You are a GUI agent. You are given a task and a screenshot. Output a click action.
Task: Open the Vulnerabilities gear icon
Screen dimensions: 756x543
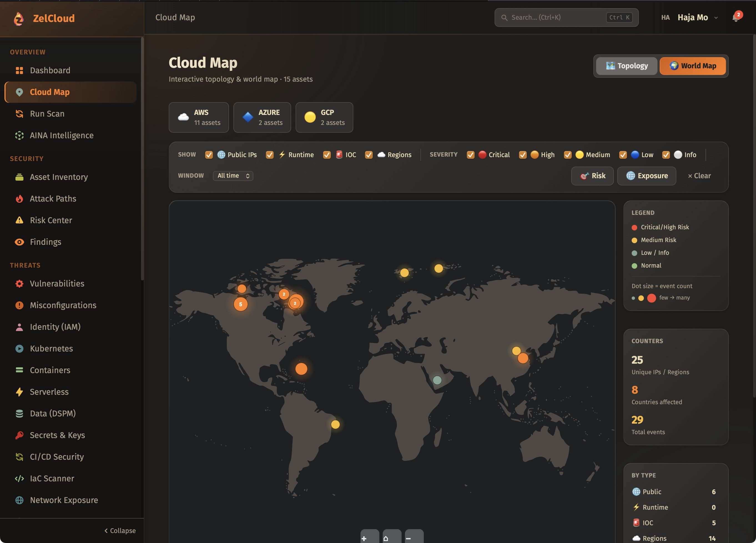(19, 284)
